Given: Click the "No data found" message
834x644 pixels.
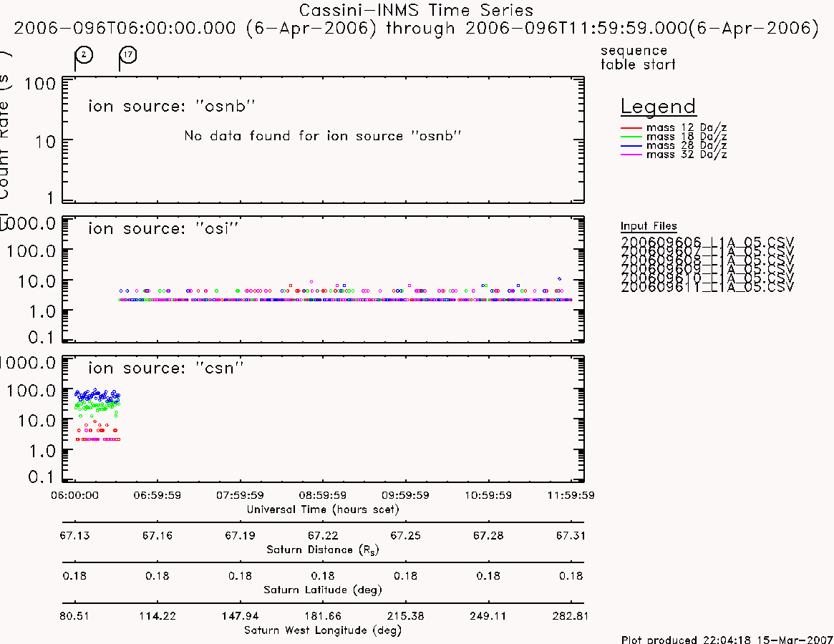Looking at the screenshot, I should click(322, 136).
